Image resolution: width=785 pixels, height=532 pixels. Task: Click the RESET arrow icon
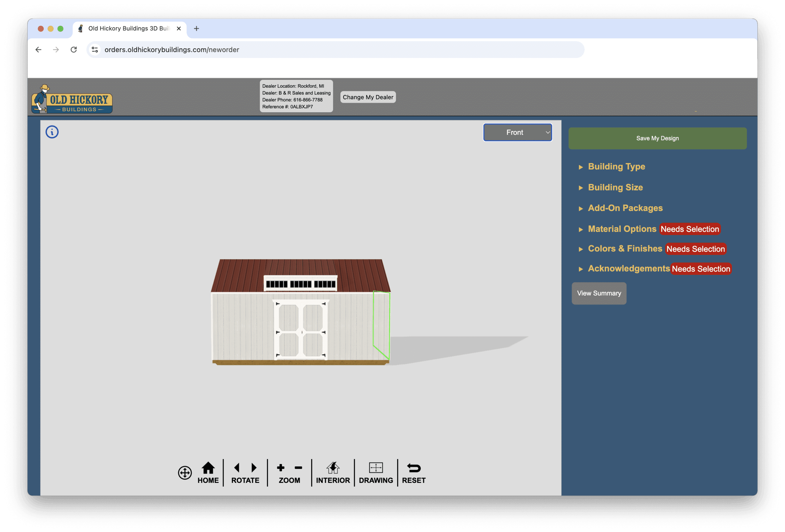414,468
